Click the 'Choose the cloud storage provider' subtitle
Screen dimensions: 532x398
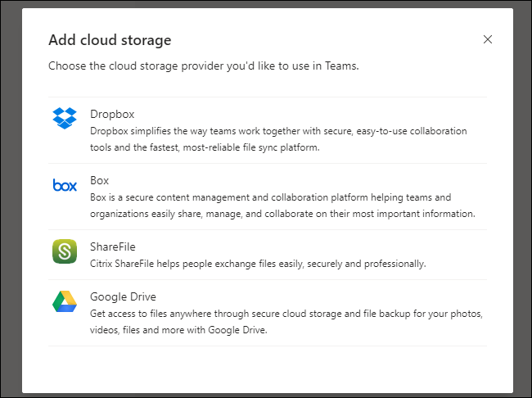tap(203, 66)
